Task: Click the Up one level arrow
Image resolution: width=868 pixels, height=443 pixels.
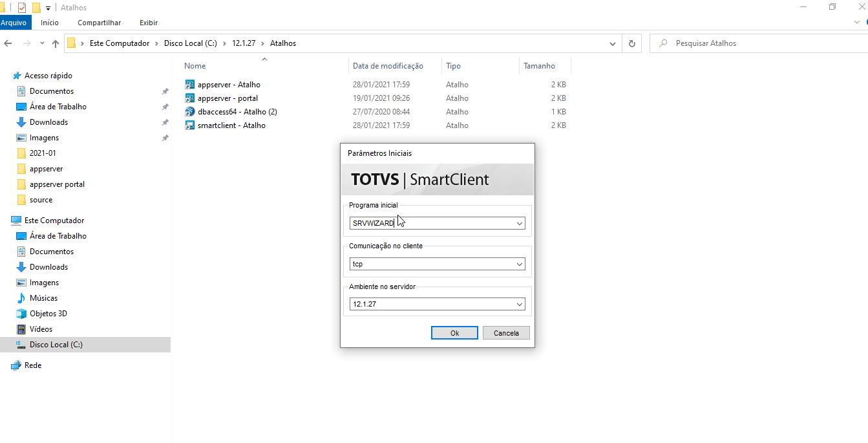Action: point(56,43)
